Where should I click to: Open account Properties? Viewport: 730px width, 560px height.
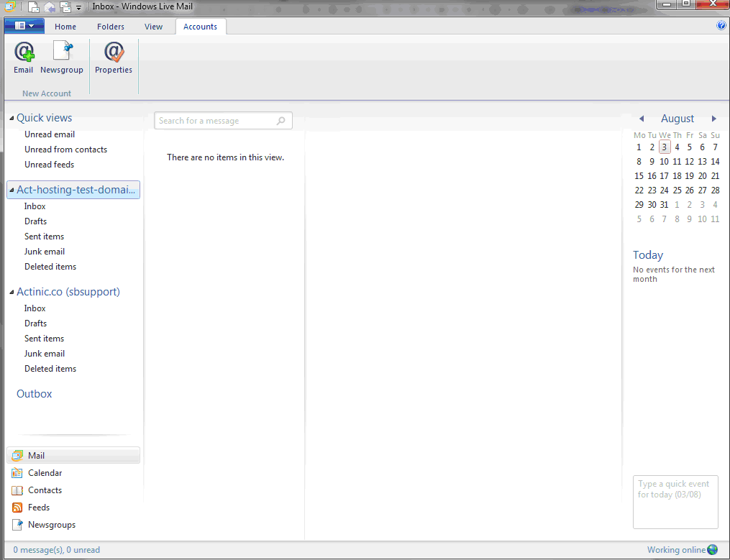(x=114, y=58)
